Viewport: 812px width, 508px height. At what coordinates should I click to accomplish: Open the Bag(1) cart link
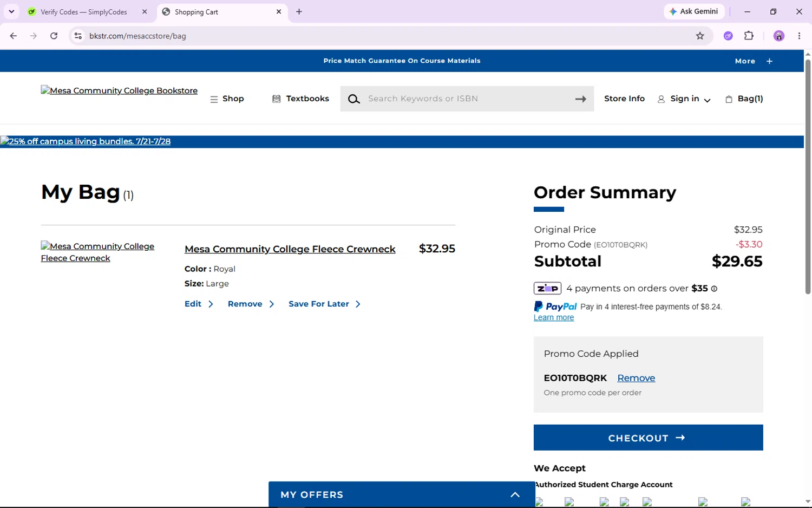coord(744,99)
